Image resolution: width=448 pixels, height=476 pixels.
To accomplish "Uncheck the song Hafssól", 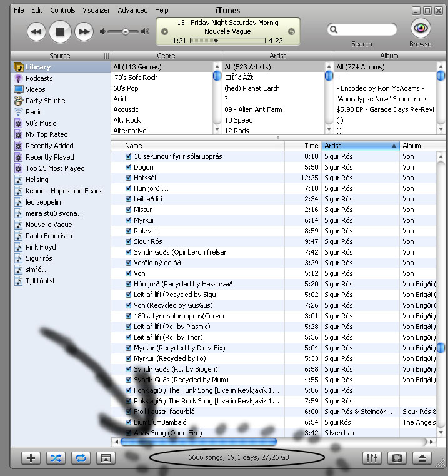I will 128,178.
